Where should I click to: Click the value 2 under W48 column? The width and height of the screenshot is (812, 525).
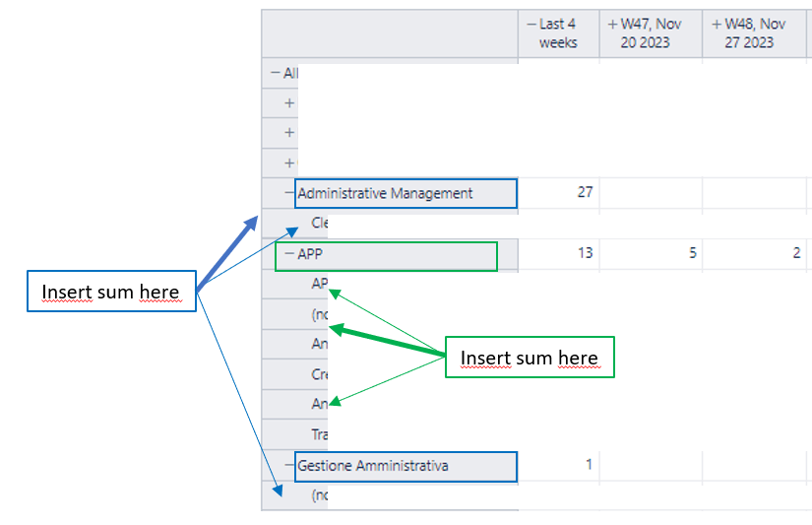pos(796,253)
